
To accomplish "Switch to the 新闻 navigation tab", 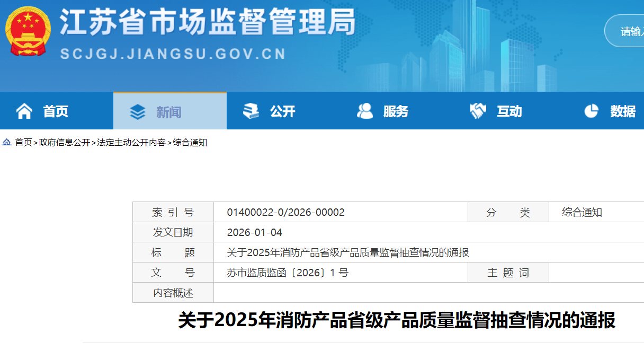I will point(169,112).
